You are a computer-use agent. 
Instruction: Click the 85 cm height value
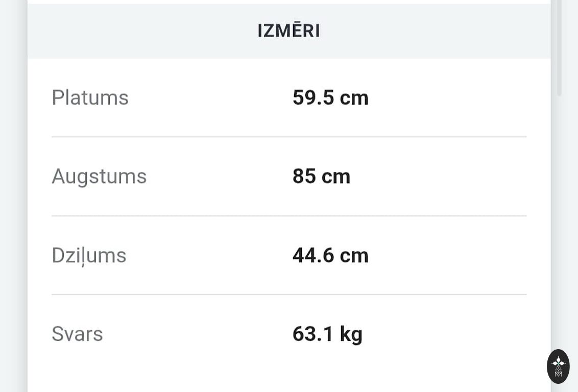pyautogui.click(x=321, y=176)
